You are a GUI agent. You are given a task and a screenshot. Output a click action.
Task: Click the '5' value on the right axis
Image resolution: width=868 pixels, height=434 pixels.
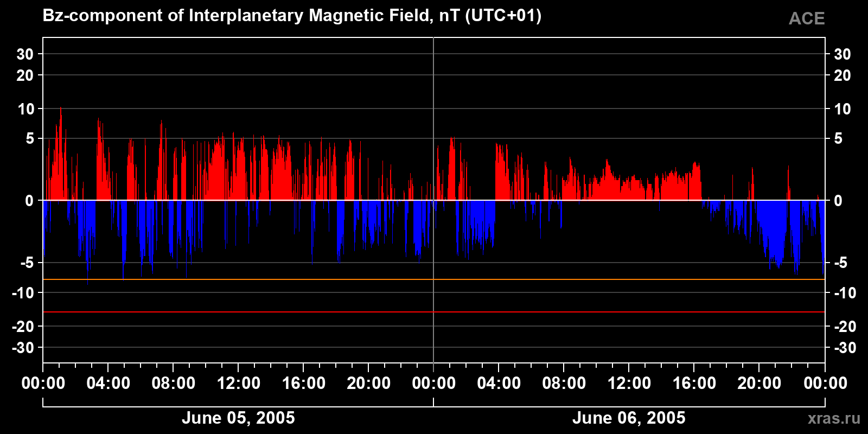tap(838, 139)
